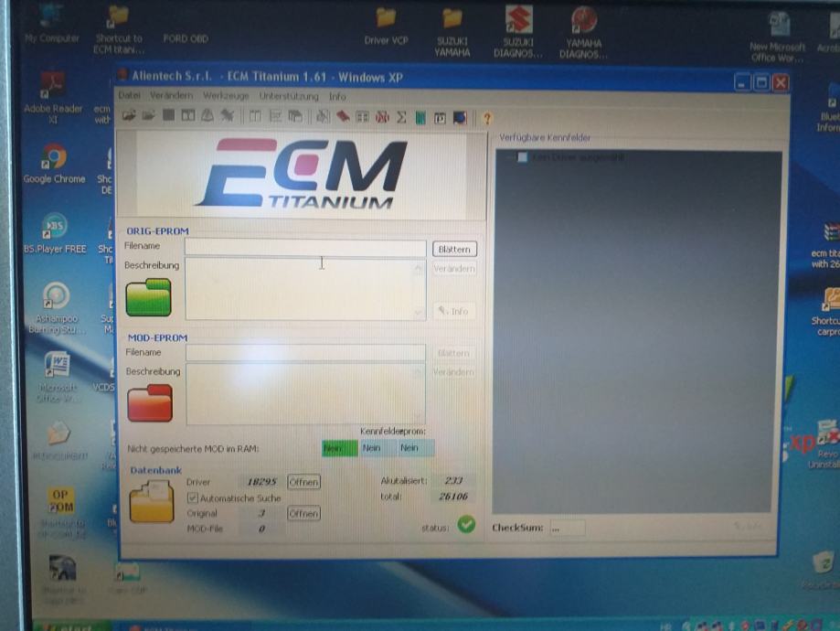Open the FORD OBD desktop shortcut
Image resolution: width=840 pixels, height=631 pixels.
pyautogui.click(x=186, y=38)
